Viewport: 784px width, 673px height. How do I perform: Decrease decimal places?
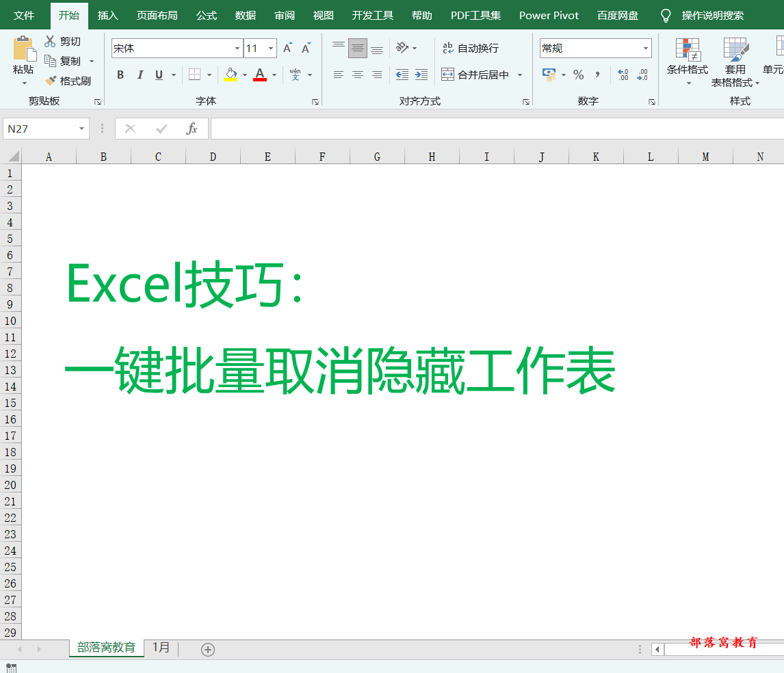click(x=642, y=75)
